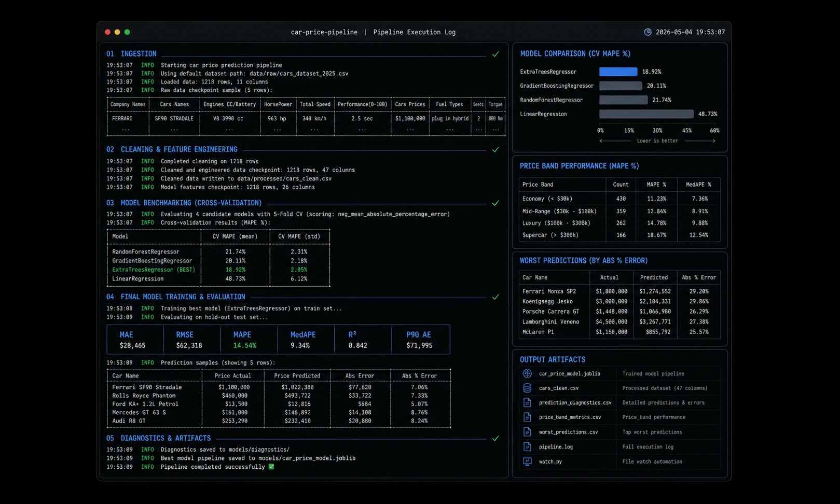Image resolution: width=840 pixels, height=504 pixels.
Task: Click the Ford KA+ 1.2L Petrol row
Action: click(x=279, y=404)
